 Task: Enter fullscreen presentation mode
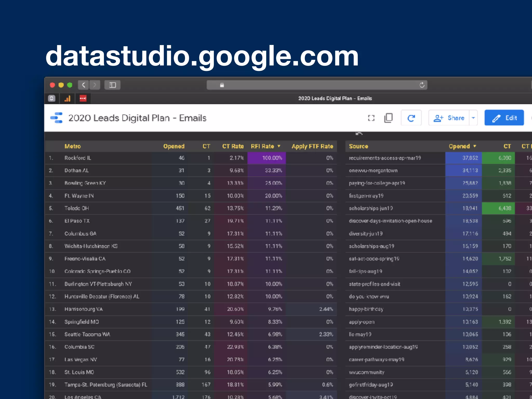coord(371,118)
